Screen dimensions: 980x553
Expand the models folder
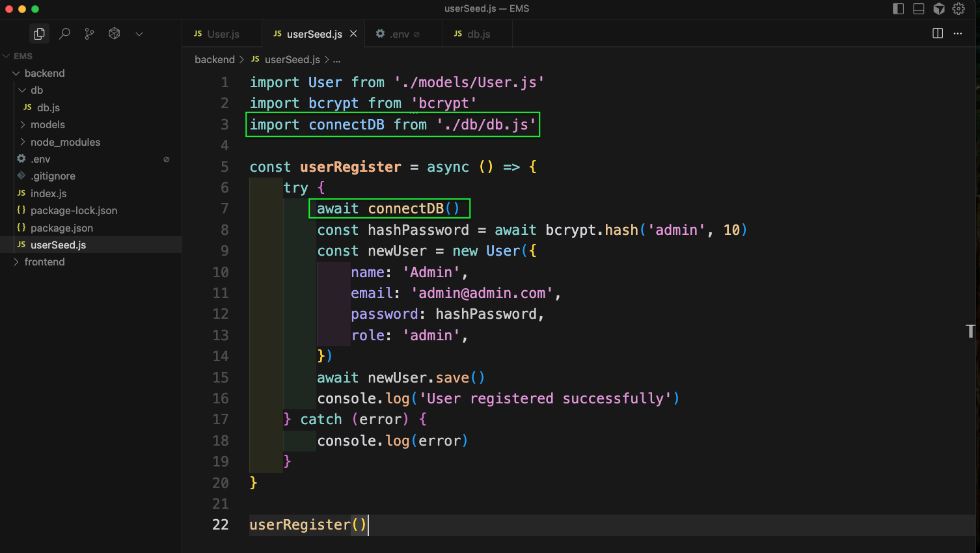coord(48,124)
